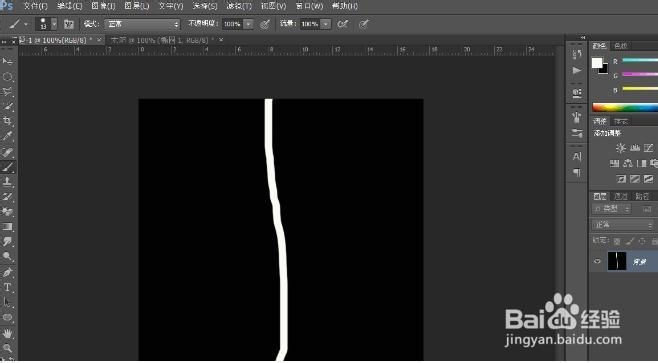Open the Image (I) menu
This screenshot has height=363, width=658.
click(x=103, y=6)
